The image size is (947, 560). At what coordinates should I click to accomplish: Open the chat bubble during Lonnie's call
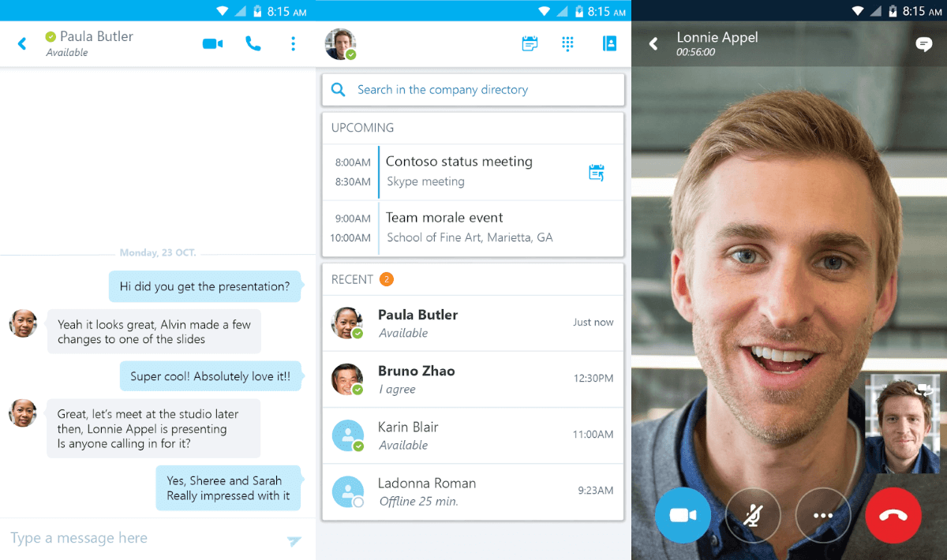pos(923,44)
